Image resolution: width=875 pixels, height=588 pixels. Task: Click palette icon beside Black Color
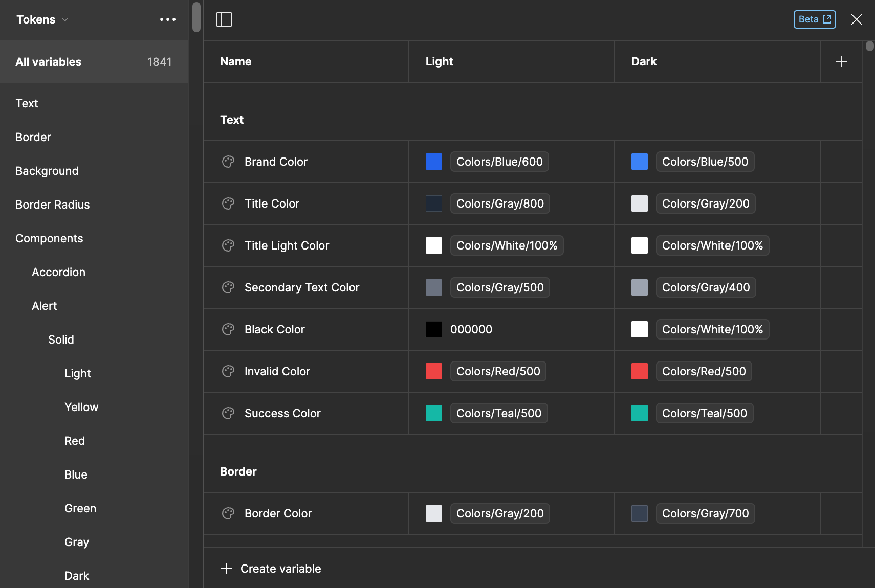coord(228,329)
